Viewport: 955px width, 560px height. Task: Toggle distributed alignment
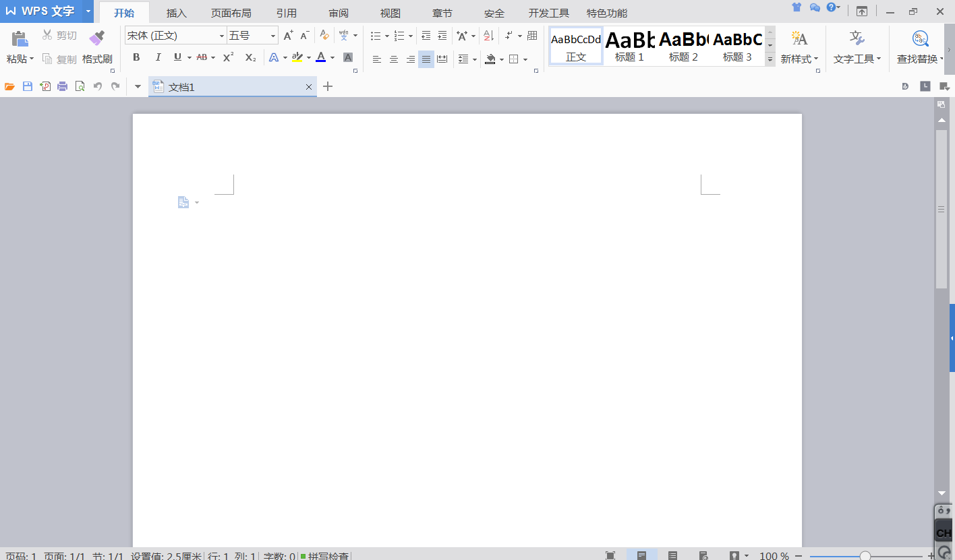coord(442,59)
